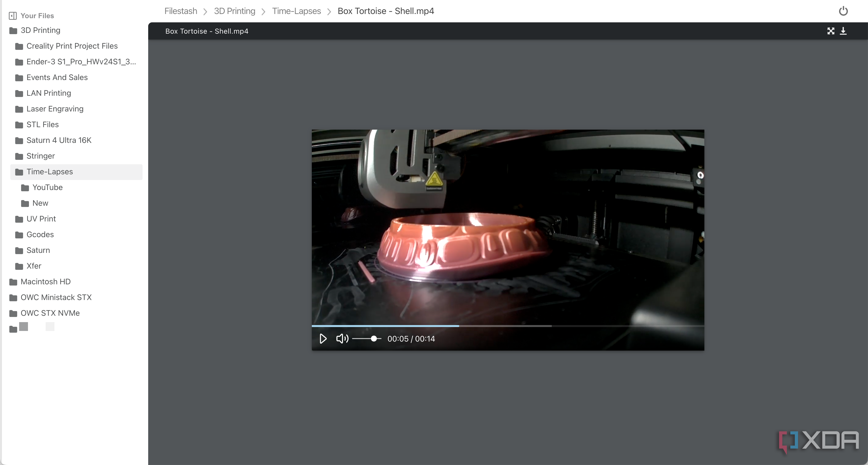Click folder icon beside YouTube
Image resolution: width=868 pixels, height=465 pixels.
(x=25, y=188)
